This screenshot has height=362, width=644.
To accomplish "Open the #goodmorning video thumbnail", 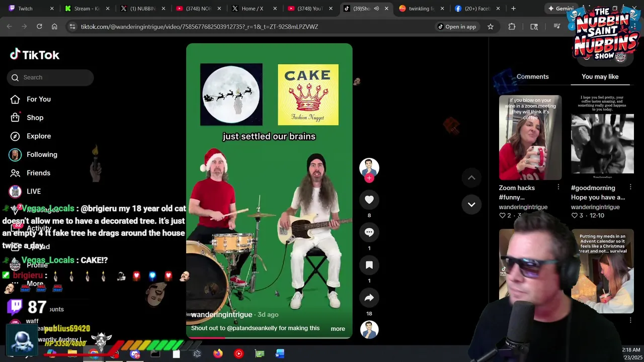I will 602,137.
